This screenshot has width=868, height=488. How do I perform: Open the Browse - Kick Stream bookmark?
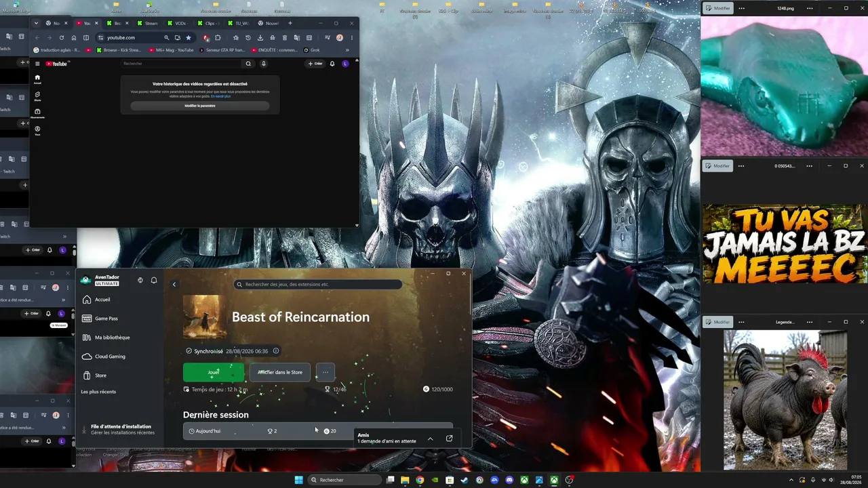[119, 50]
